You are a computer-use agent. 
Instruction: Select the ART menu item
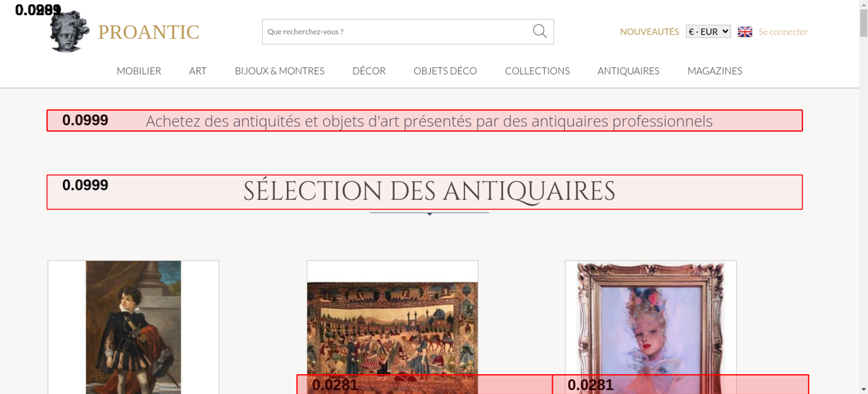[198, 71]
